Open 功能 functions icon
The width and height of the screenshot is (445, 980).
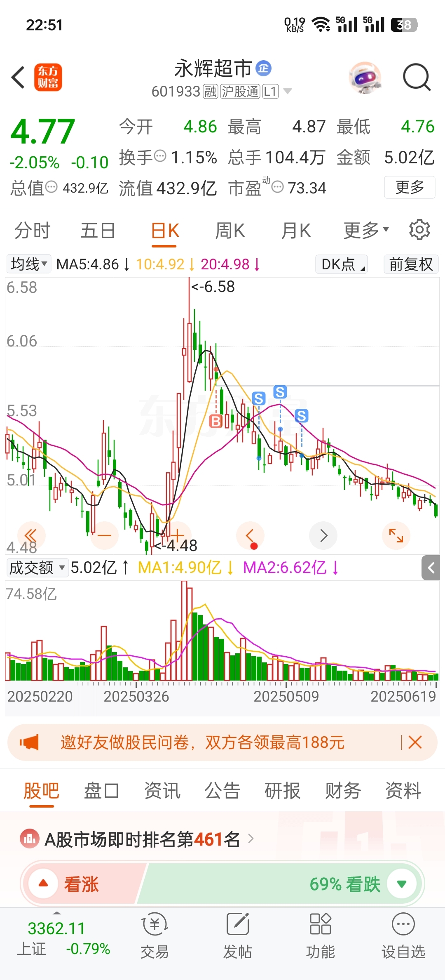321,935
